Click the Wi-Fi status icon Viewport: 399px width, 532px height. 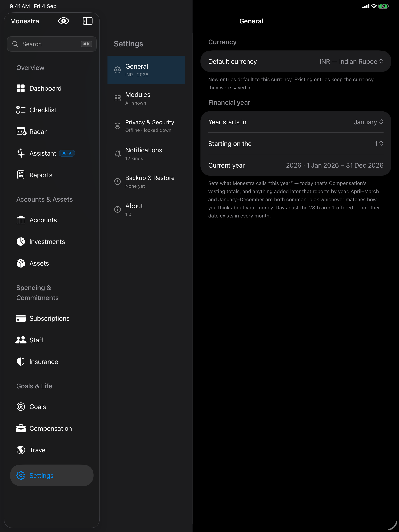click(x=374, y=6)
